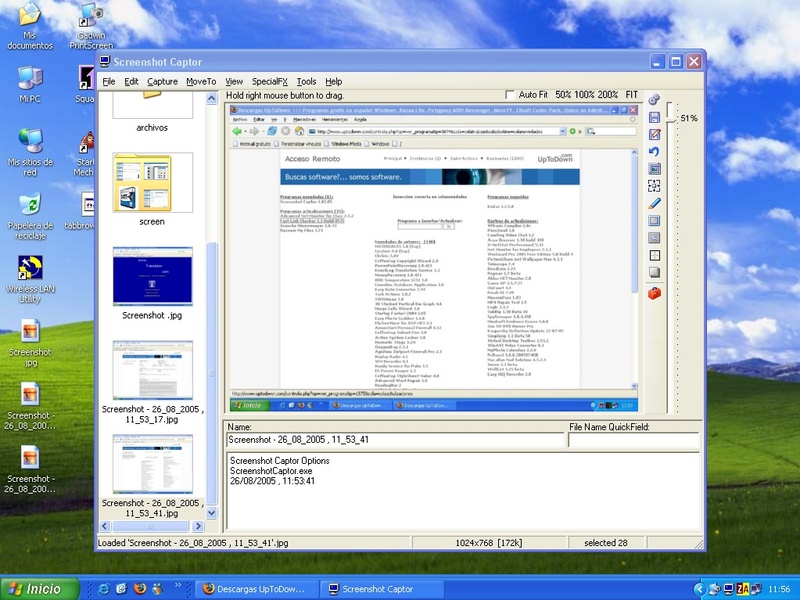Image resolution: width=800 pixels, height=600 pixels.
Task: Click the second quick launch icon
Action: pyautogui.click(x=121, y=589)
